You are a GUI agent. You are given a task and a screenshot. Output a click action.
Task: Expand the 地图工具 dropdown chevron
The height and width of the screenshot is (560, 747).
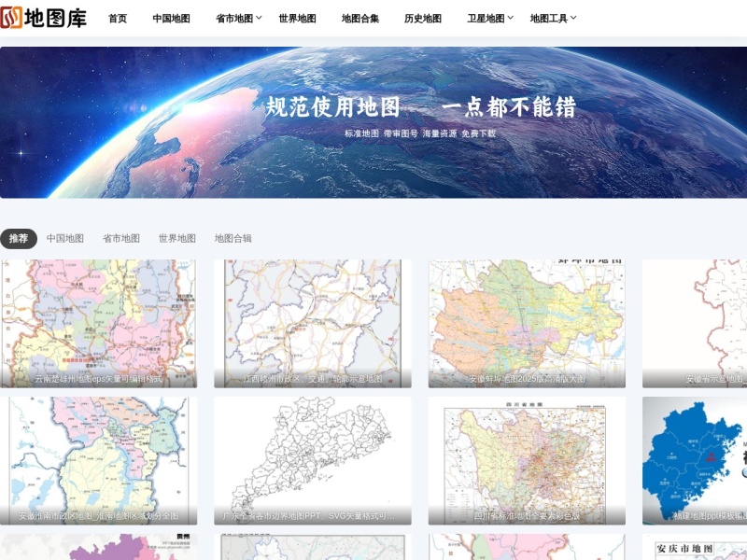573,18
